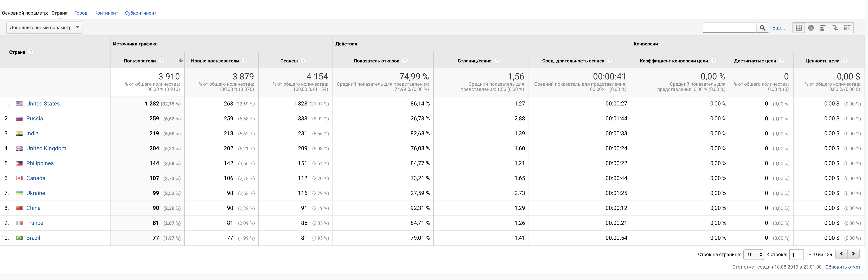
Task: Open the Дополнительный параметр dropdown
Action: 44,27
